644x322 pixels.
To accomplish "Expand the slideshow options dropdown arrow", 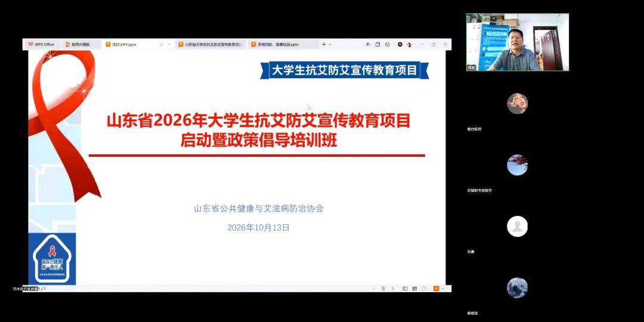I will click(x=442, y=289).
